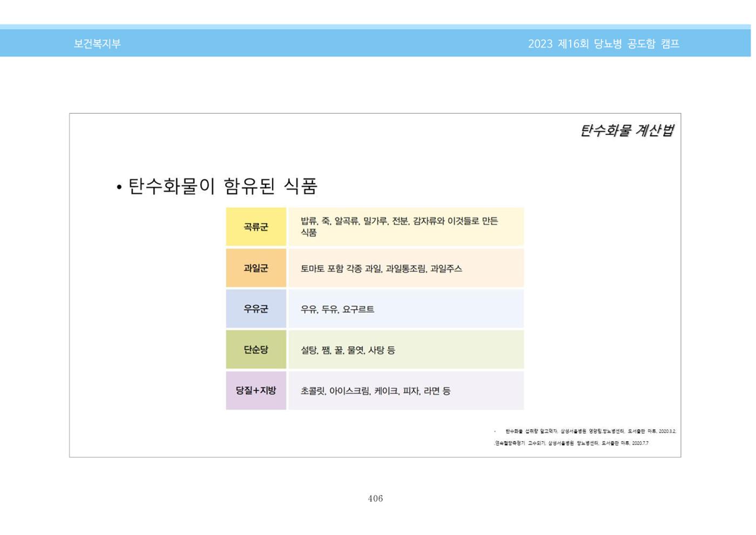Click the second citation line dated 2020.7.7
The height and width of the screenshot is (535, 756).
(x=572, y=443)
